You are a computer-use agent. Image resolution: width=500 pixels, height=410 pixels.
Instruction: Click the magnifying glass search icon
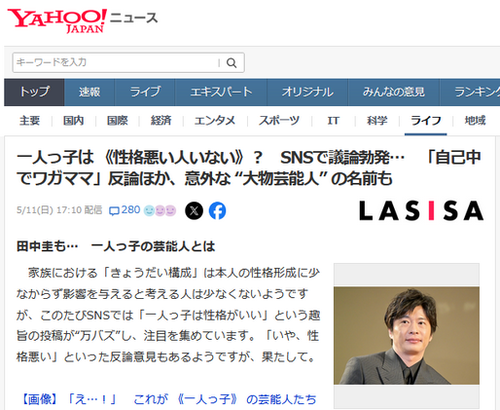pos(232,63)
